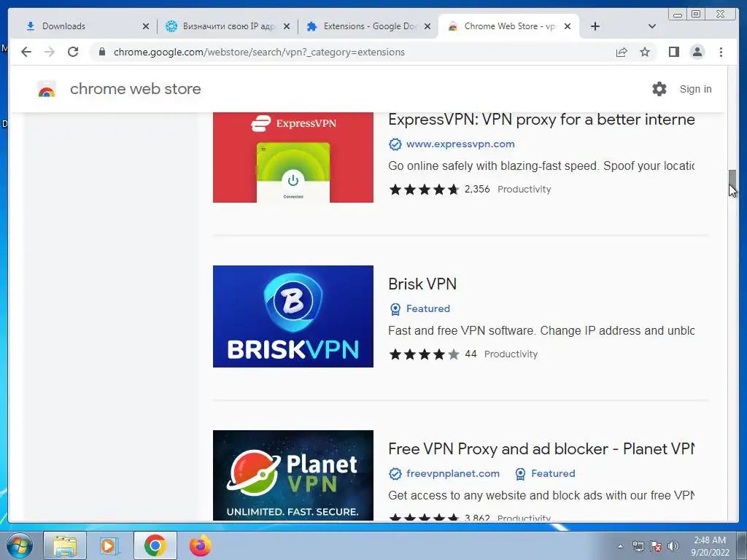The image size is (747, 560).
Task: Click Brisk VPN description text
Action: click(x=541, y=330)
